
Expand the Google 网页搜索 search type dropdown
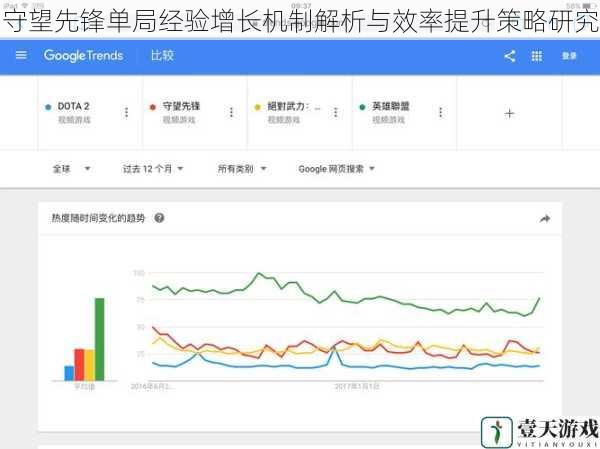336,169
